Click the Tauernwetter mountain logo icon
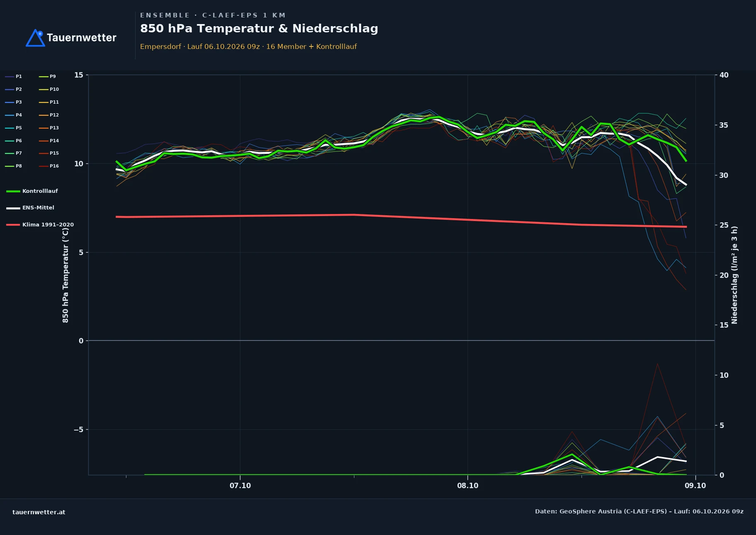Image resolution: width=756 pixels, height=535 pixels. pyautogui.click(x=35, y=38)
